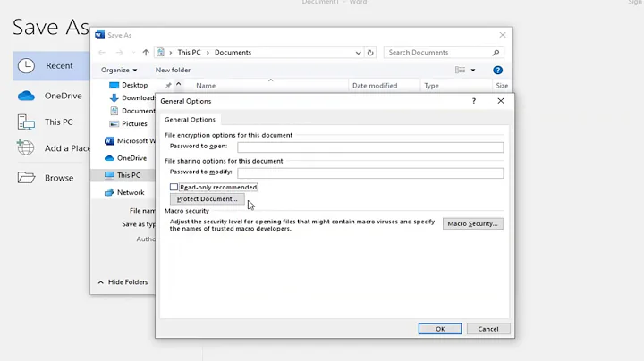Cancel the General Options dialog

pyautogui.click(x=488, y=329)
